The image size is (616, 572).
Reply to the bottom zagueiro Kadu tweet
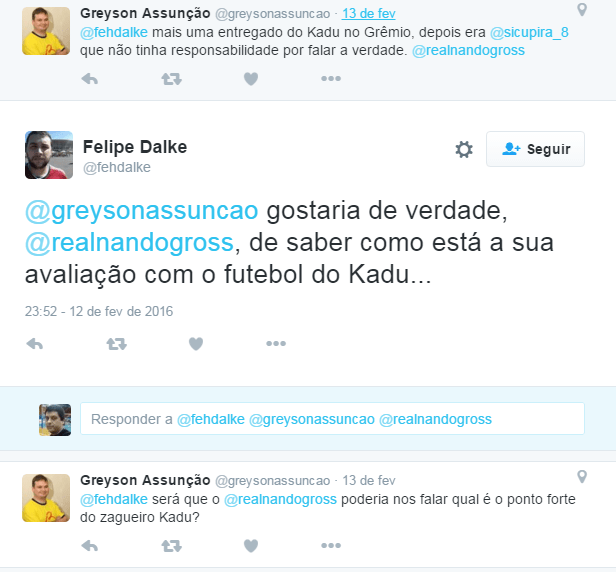coord(90,546)
